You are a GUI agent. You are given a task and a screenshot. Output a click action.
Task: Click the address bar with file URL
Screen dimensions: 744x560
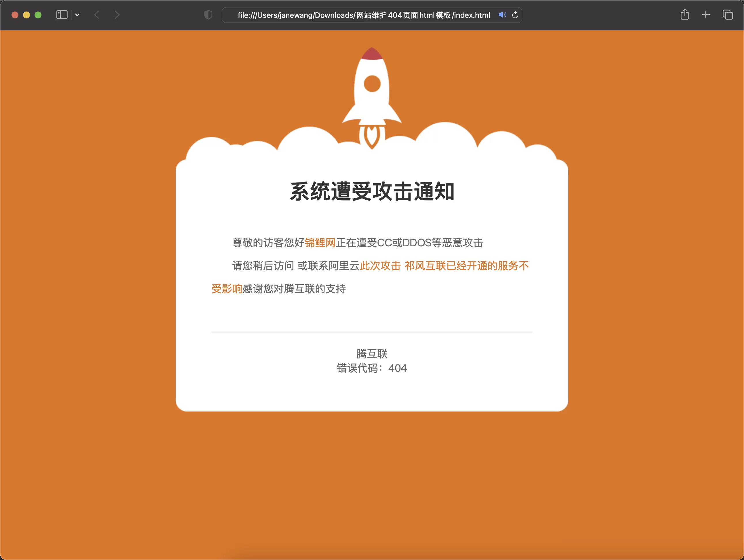tap(372, 15)
